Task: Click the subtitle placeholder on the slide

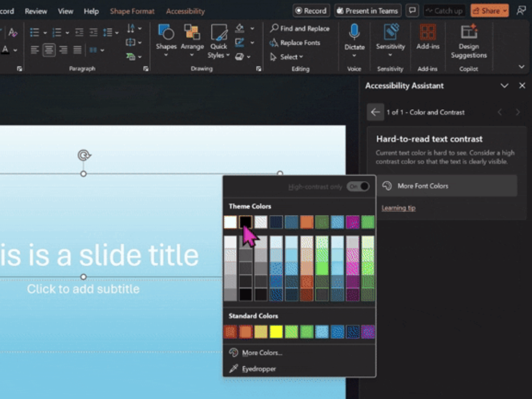Action: (x=83, y=289)
